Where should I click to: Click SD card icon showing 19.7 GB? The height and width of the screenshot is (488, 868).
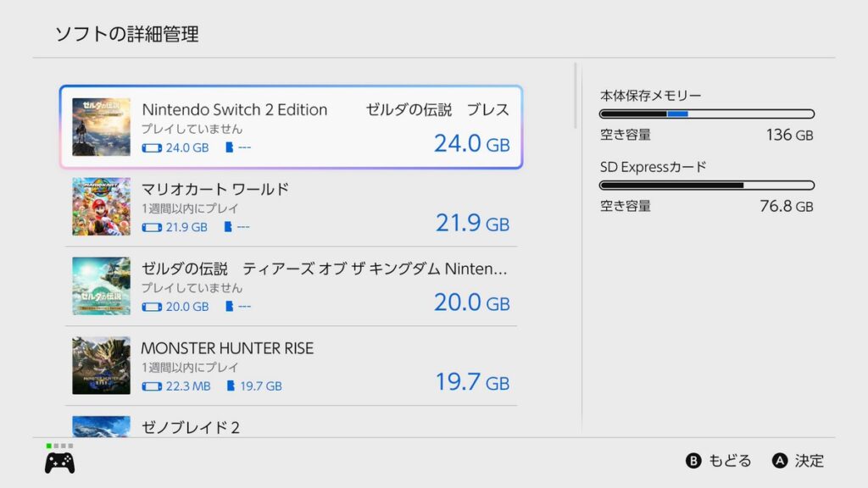231,385
